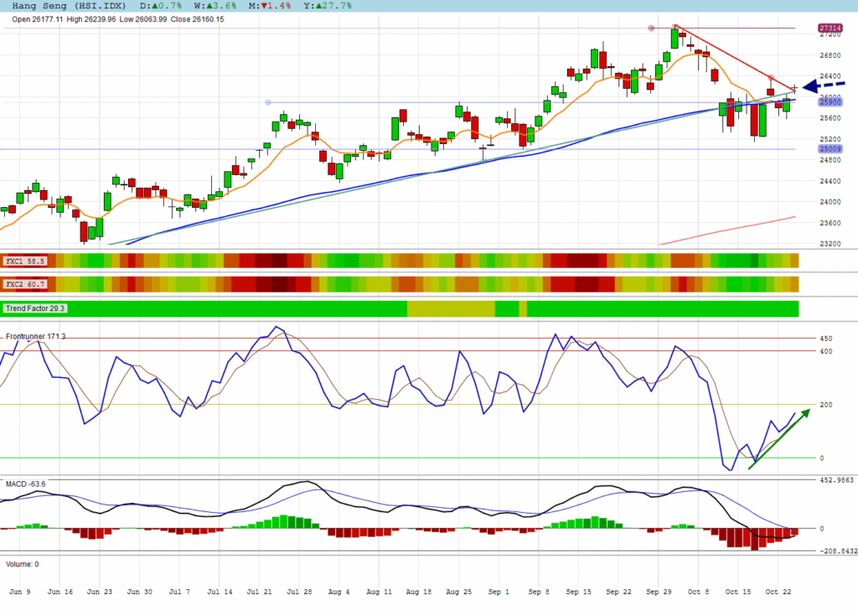Click the blue dashed arrow annotation
Image resolution: width=858 pixels, height=616 pixels.
[824, 85]
